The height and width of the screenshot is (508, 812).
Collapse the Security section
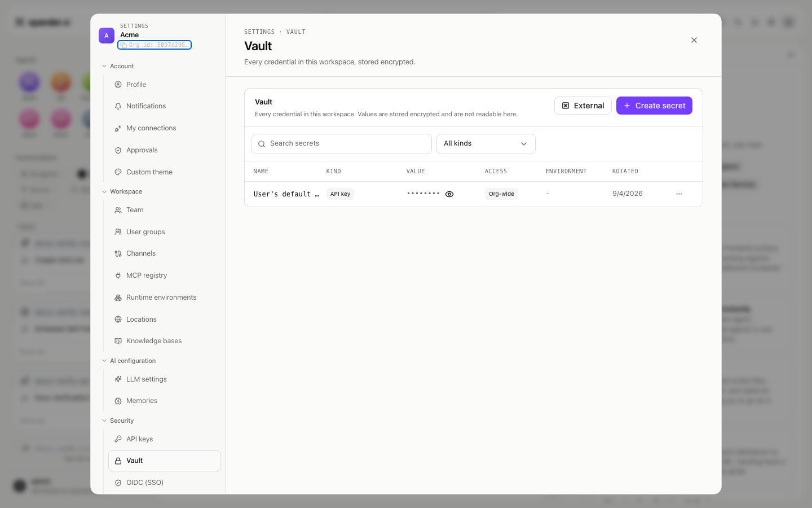point(104,421)
